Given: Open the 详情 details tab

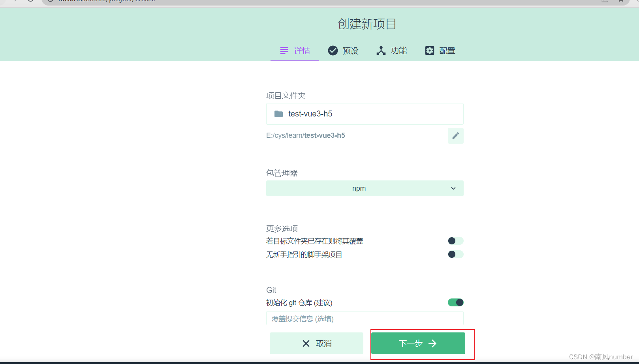Looking at the screenshot, I should [295, 51].
